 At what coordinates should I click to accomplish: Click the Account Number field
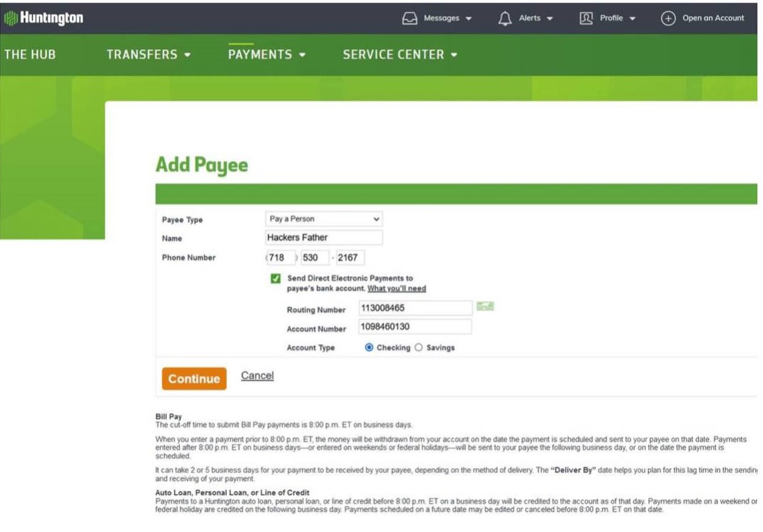pyautogui.click(x=415, y=327)
